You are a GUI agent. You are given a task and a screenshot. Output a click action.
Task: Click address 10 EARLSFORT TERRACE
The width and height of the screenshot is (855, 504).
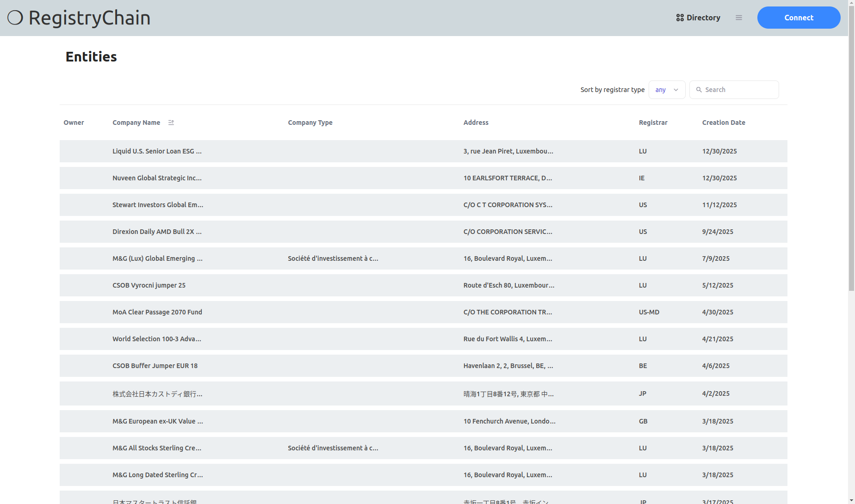pos(508,178)
